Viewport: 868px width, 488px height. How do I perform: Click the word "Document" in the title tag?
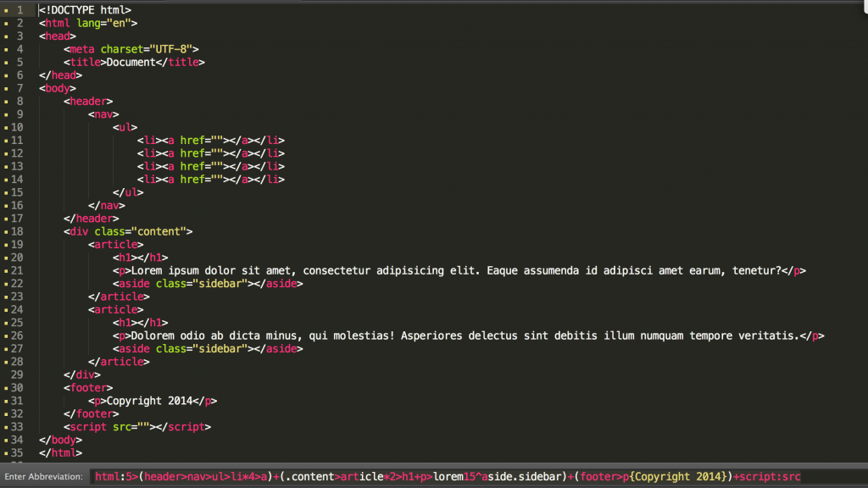(131, 62)
